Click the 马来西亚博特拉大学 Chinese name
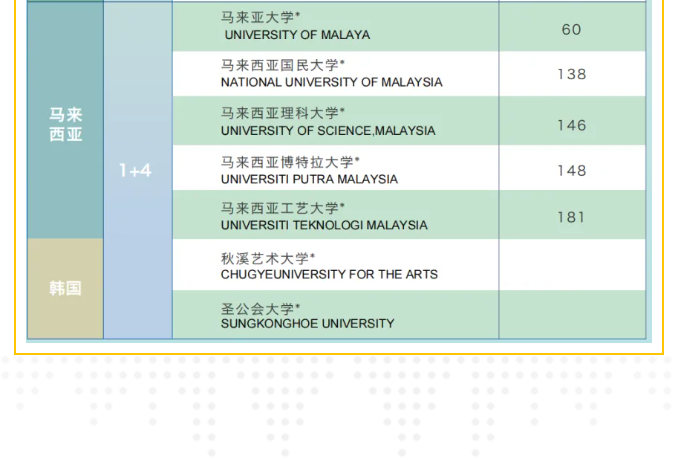677x460 pixels. pyautogui.click(x=290, y=161)
